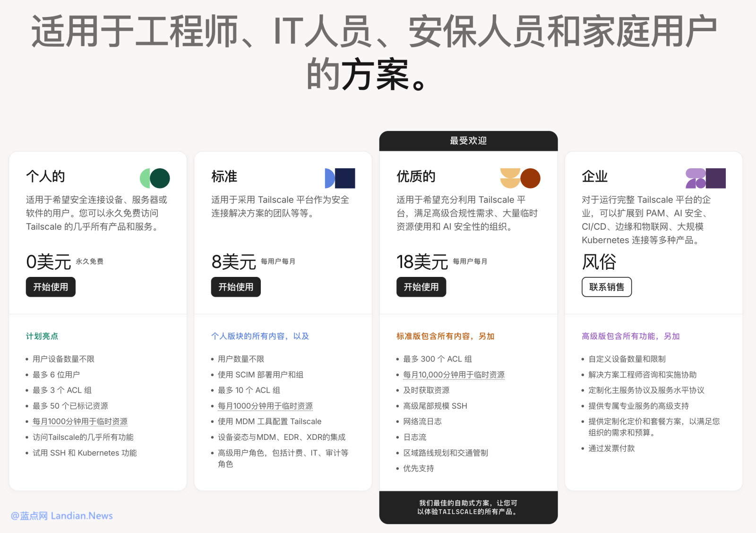Click 高级版包含所有功能，另加 heading
Viewport: 756px width, 533px height.
coord(630,336)
